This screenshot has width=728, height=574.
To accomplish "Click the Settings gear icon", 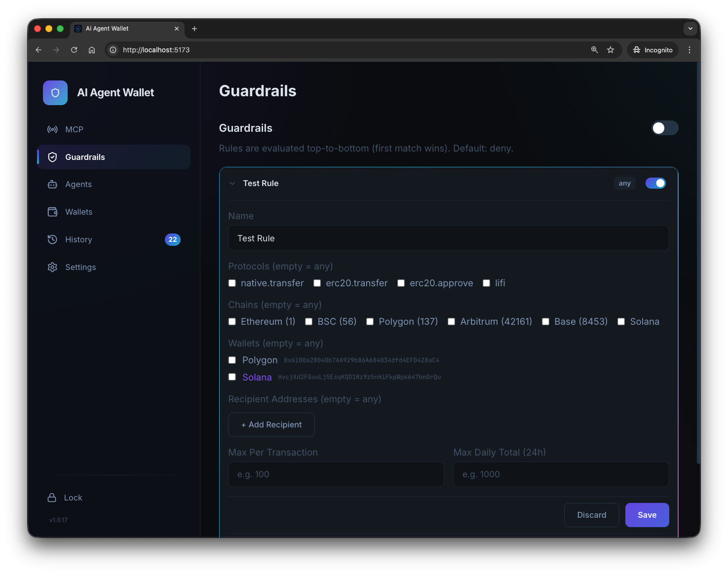I will tap(52, 267).
